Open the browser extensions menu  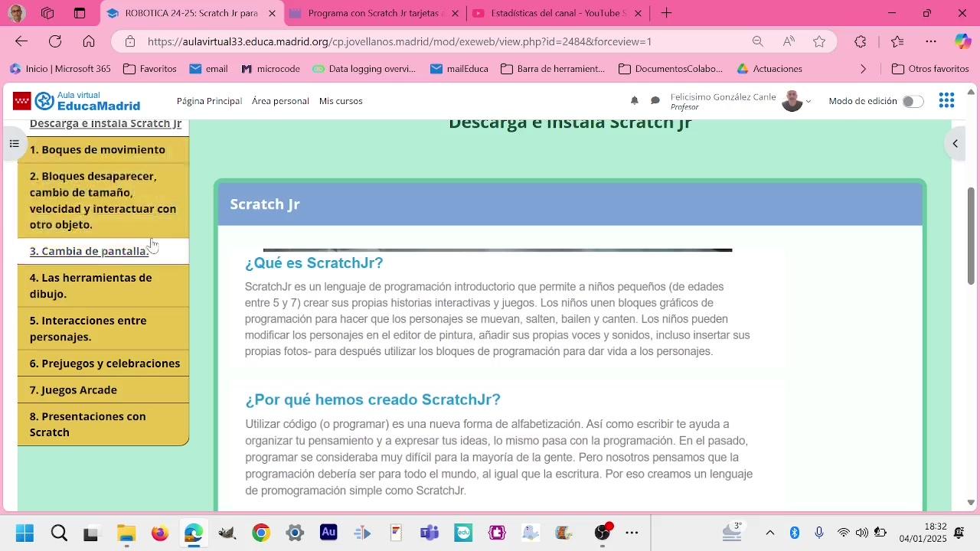click(861, 42)
